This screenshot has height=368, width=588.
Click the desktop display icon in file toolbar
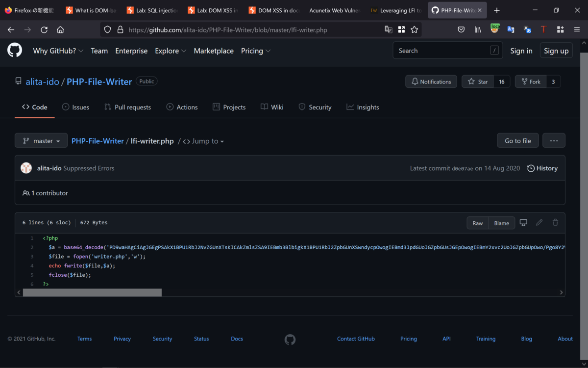[523, 223]
